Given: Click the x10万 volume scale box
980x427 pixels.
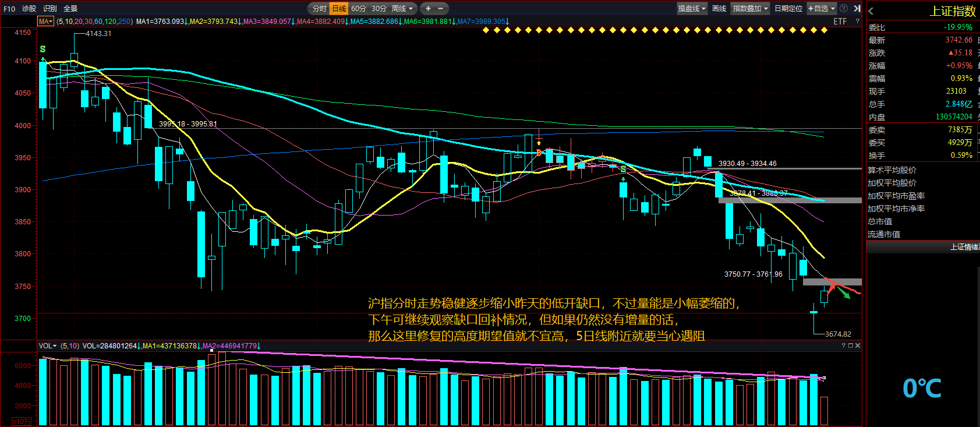Looking at the screenshot, I should [22, 421].
